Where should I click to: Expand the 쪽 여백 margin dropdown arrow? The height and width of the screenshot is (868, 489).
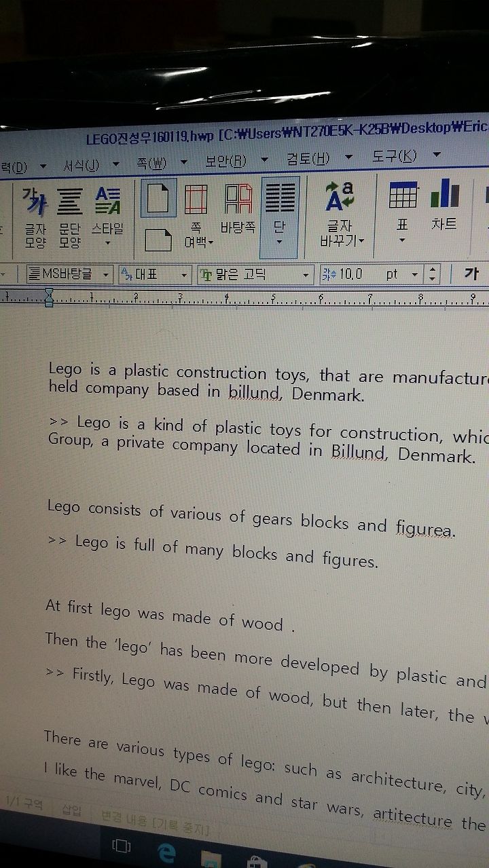click(211, 242)
